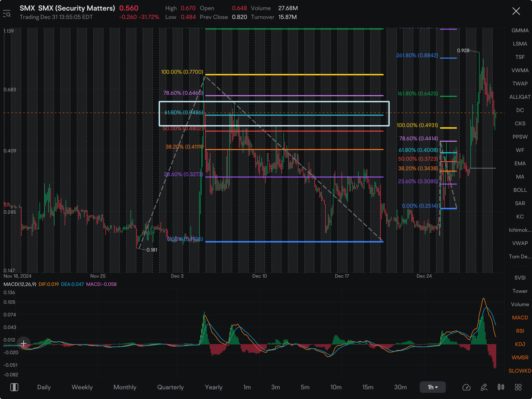The height and width of the screenshot is (399, 532).
Task: Enable the GMMA indicator
Action: pyautogui.click(x=520, y=31)
